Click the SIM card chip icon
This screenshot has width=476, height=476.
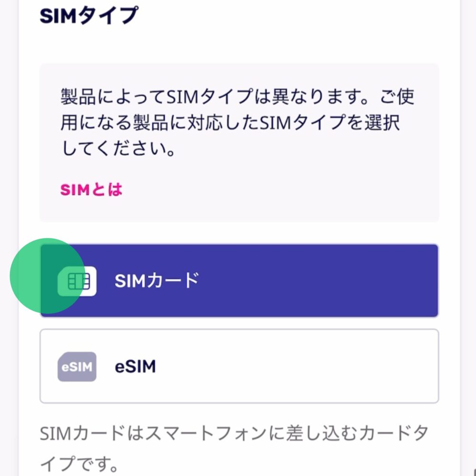(77, 281)
